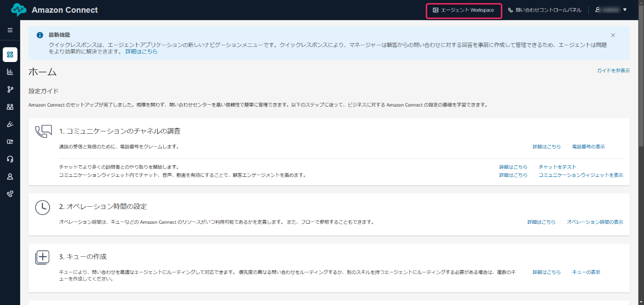The image size is (644, 305).
Task: Open 詳細はこちら beside コミュニケーションウィジェットを表示
Action: click(x=513, y=175)
